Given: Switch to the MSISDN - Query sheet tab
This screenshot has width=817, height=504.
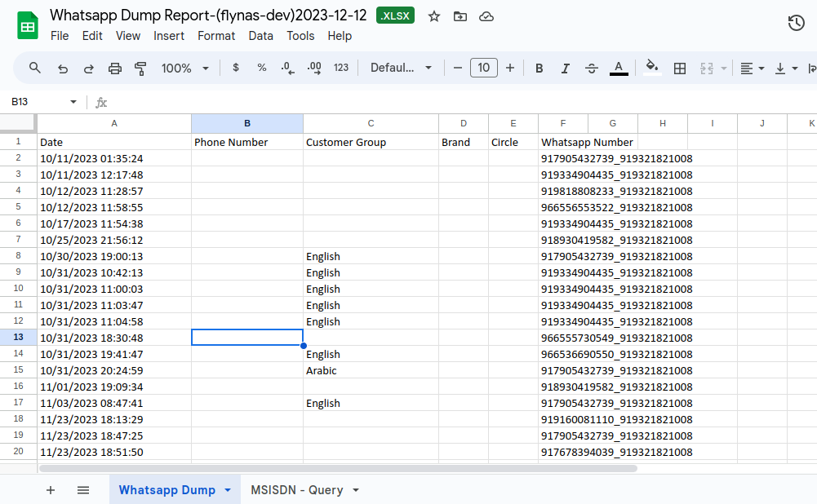Looking at the screenshot, I should tap(296, 490).
